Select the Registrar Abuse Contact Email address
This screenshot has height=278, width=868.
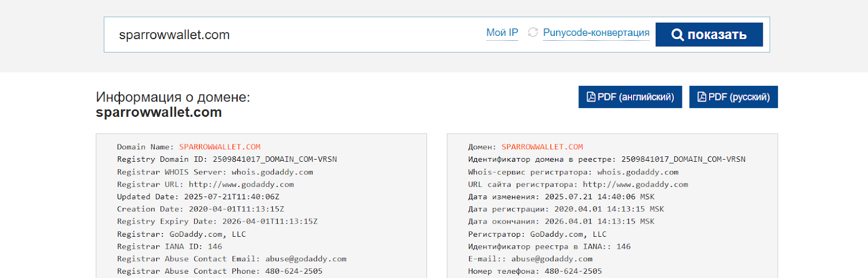(305, 259)
